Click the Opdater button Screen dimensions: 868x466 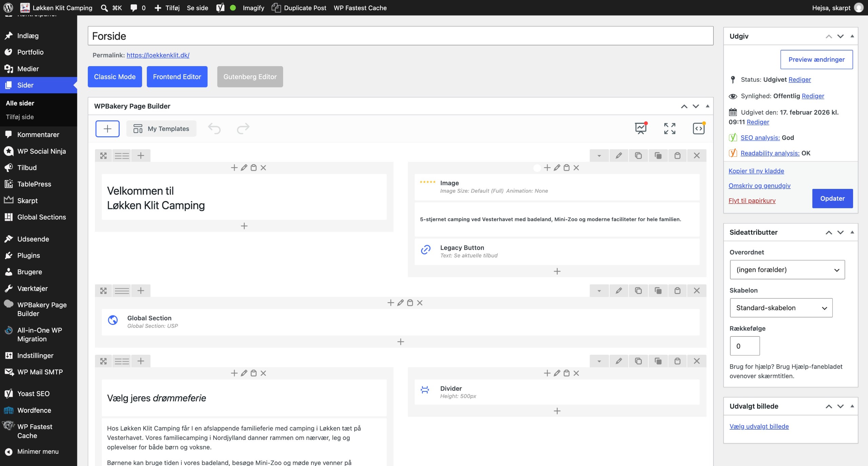tap(832, 198)
